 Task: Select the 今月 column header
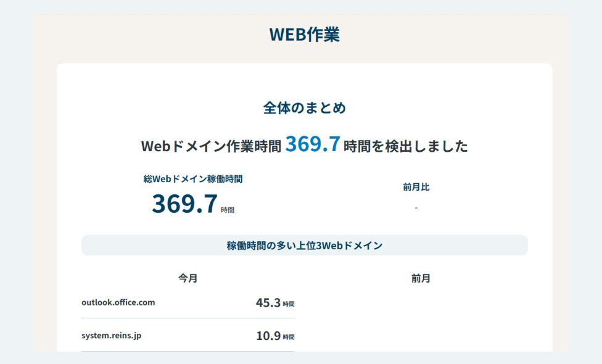coord(188,278)
